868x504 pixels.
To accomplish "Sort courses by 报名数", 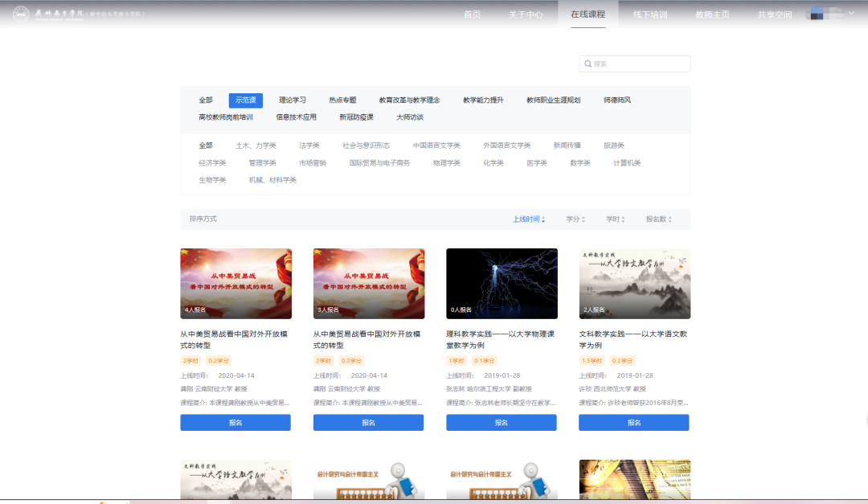I will click(x=658, y=219).
